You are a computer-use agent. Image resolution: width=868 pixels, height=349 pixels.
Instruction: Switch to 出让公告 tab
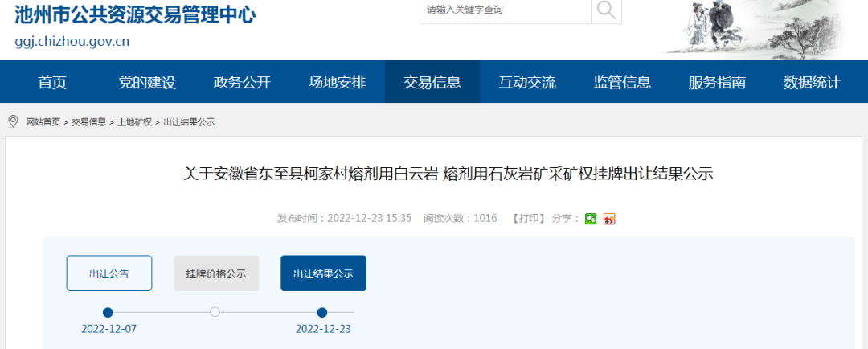[108, 273]
